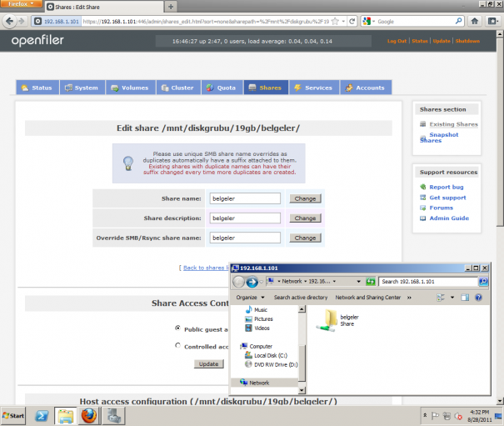Go back in Firefox
This screenshot has height=426, width=504.
pos(9,21)
